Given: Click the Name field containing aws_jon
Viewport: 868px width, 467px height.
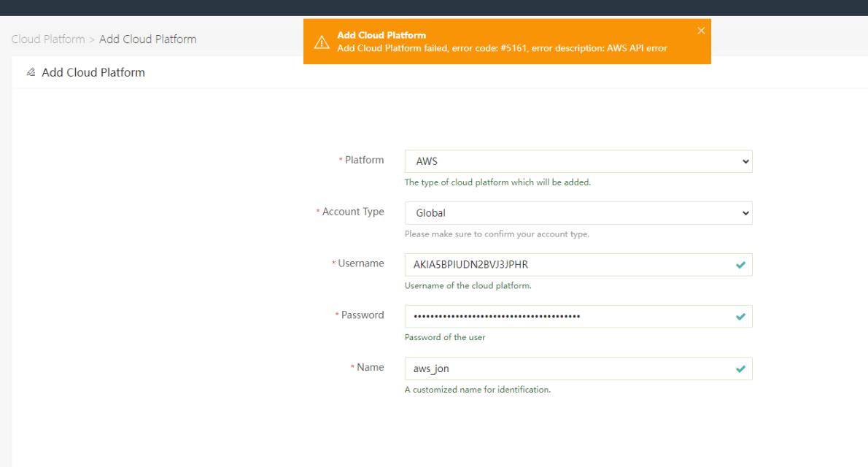Looking at the screenshot, I should 578,368.
